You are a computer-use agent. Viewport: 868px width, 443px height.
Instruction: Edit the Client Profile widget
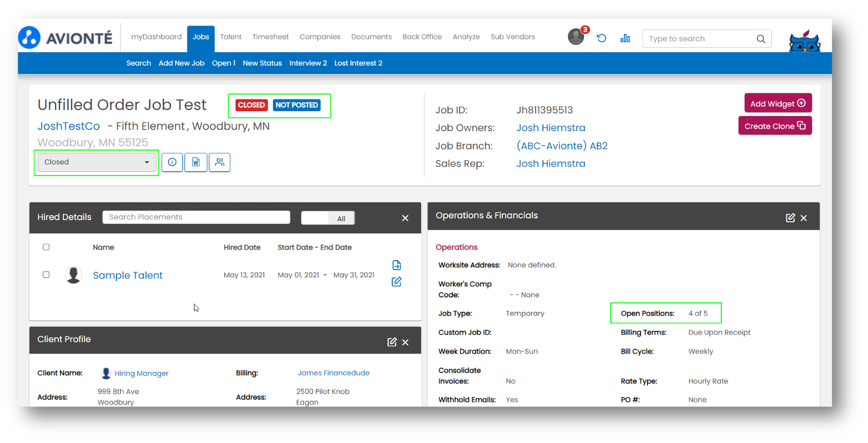392,342
